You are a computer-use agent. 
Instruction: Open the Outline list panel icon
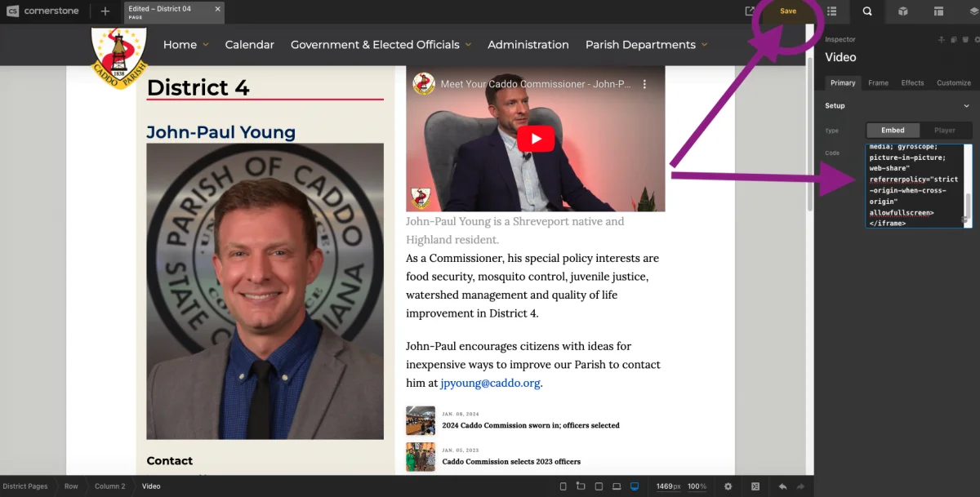point(832,11)
